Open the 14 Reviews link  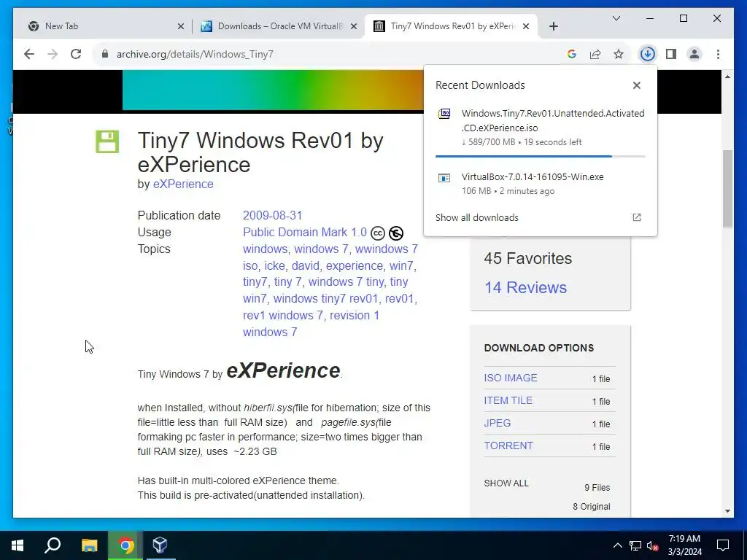coord(525,287)
